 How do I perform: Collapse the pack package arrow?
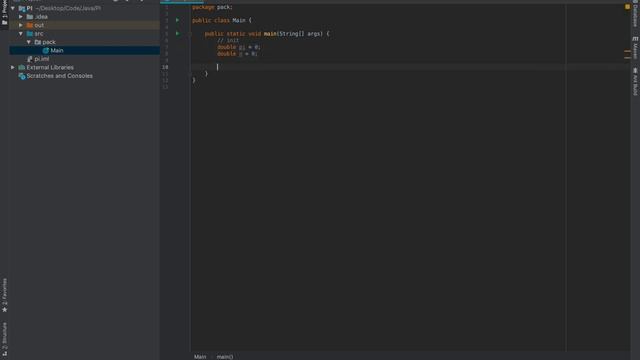click(x=29, y=42)
